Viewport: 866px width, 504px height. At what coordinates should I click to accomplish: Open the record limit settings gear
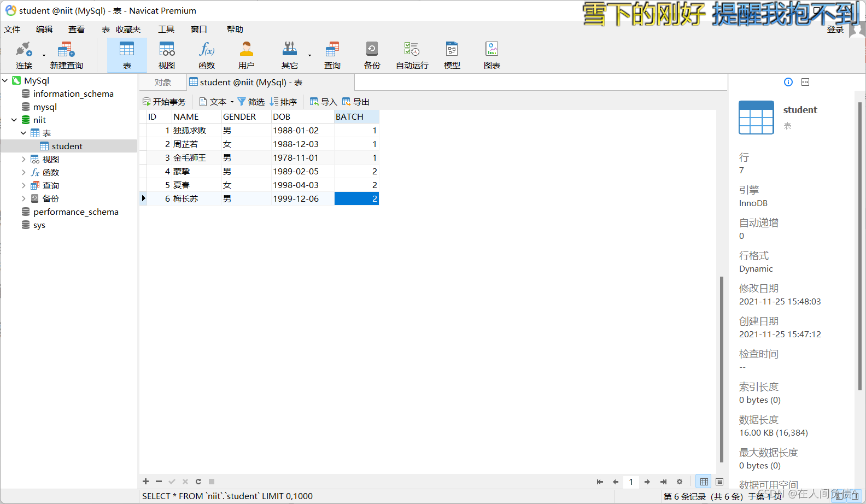coord(680,482)
